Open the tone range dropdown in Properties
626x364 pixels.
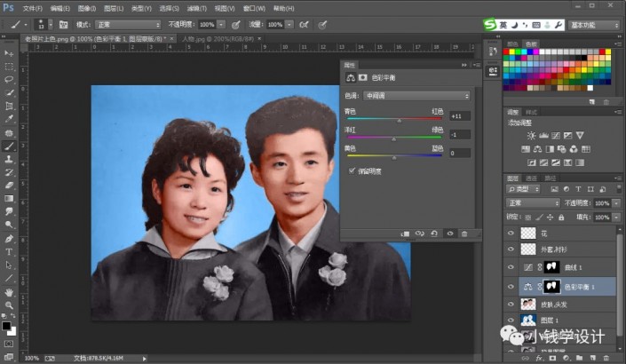pyautogui.click(x=416, y=96)
